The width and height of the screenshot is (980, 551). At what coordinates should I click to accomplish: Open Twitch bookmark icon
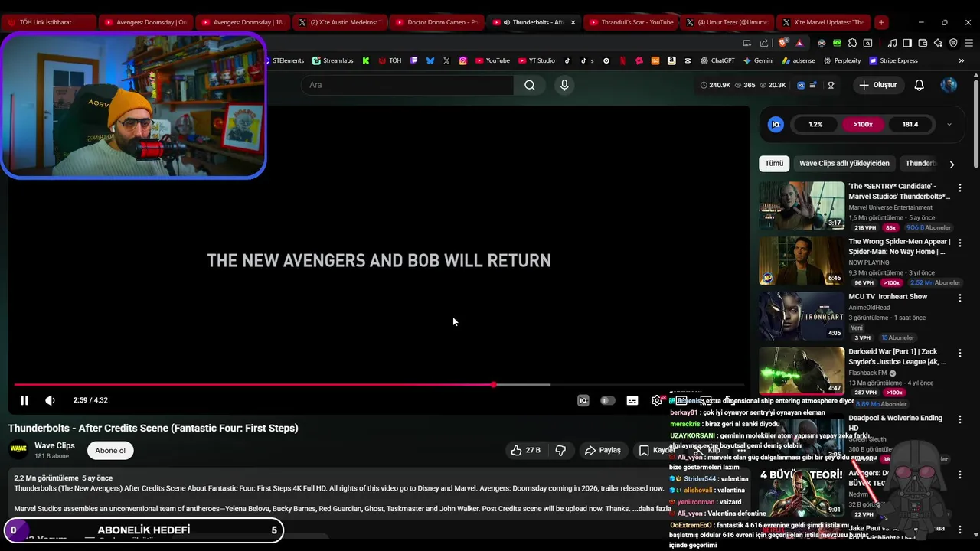pyautogui.click(x=414, y=60)
